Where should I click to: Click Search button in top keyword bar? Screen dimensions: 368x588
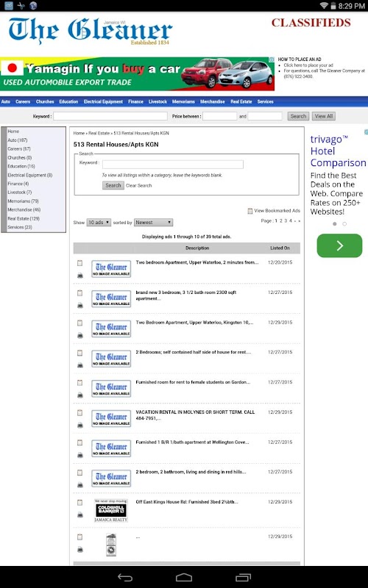pyautogui.click(x=299, y=116)
